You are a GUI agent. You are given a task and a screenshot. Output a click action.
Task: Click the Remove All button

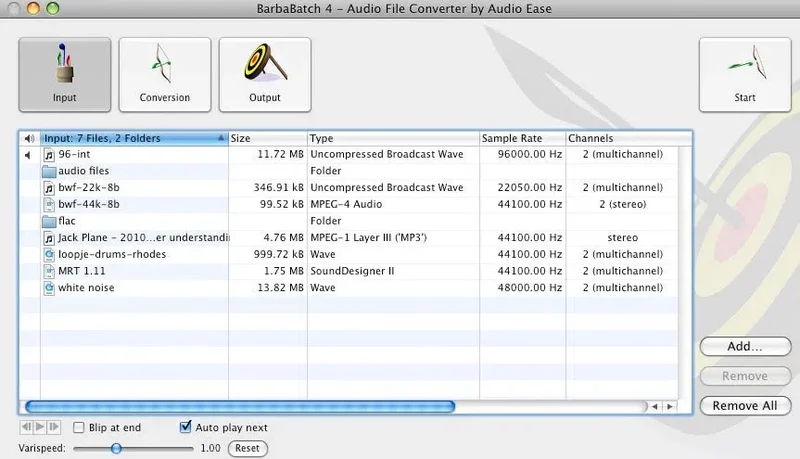point(745,405)
